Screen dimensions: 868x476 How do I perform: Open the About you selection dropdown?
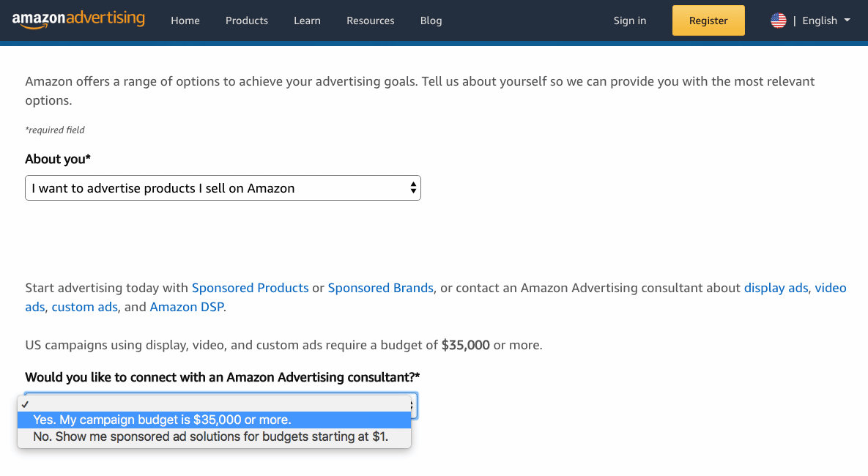[x=223, y=188]
